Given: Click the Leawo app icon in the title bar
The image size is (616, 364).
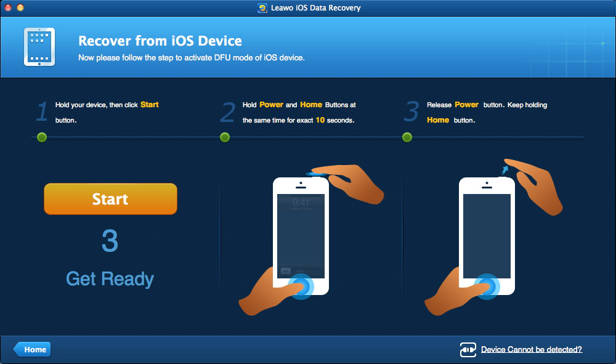Looking at the screenshot, I should (x=262, y=8).
